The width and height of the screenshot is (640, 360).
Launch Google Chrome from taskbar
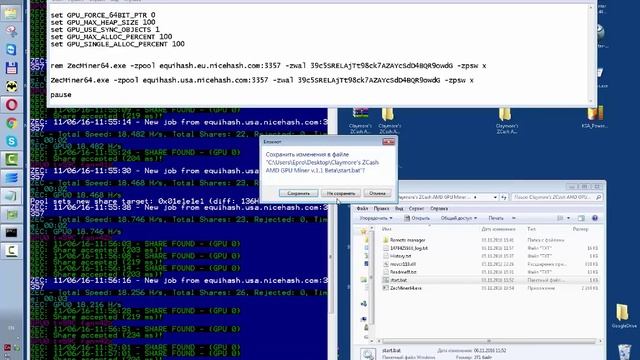tap(11, 123)
